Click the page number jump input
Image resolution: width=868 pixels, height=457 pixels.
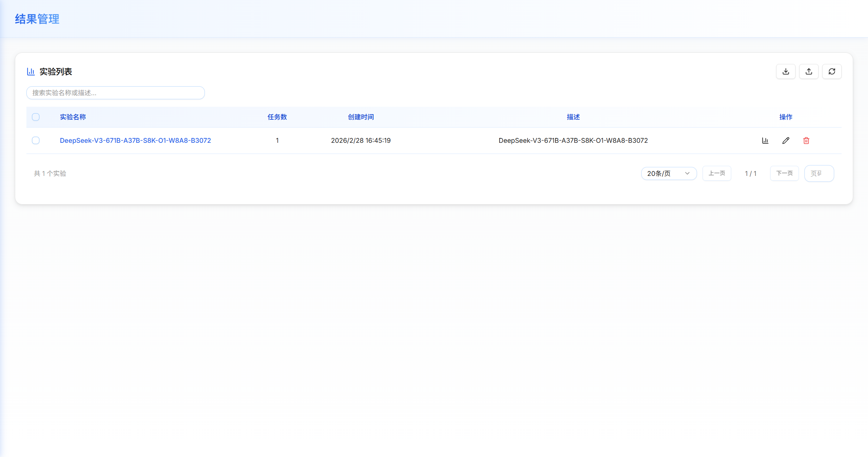[819, 173]
